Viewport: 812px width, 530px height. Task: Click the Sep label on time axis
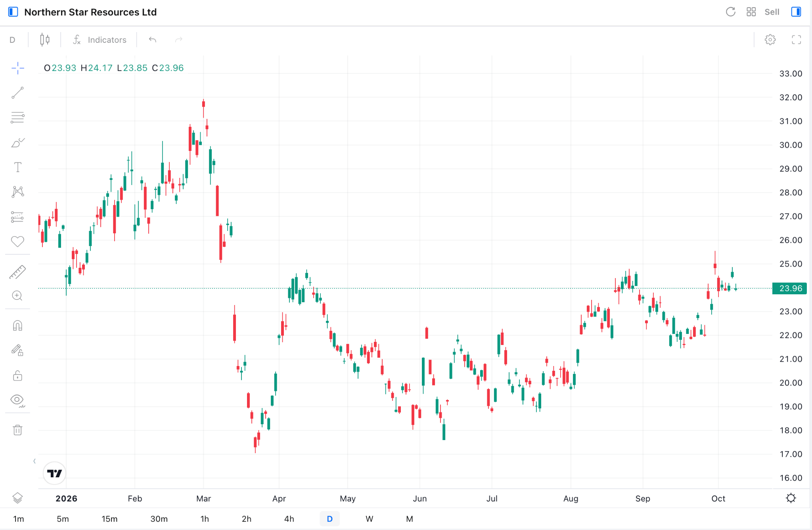(642, 498)
